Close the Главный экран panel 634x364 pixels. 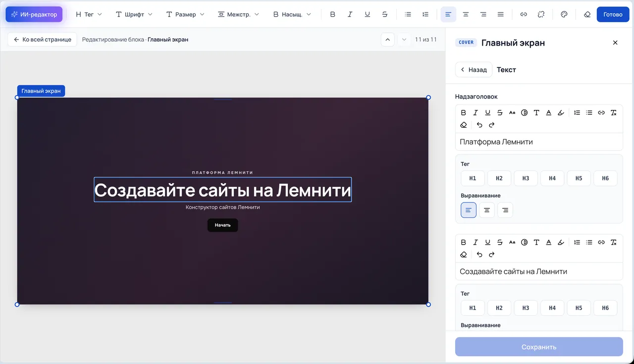[x=615, y=43]
